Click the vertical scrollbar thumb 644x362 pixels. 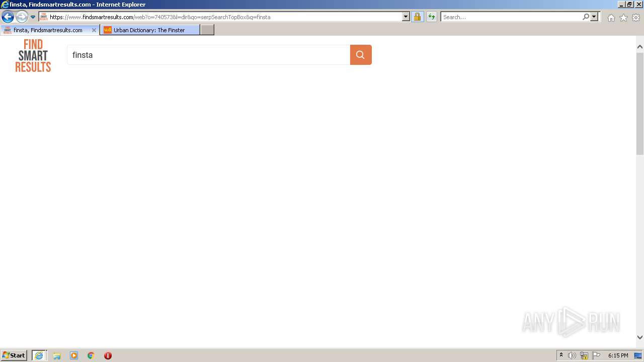[640, 103]
